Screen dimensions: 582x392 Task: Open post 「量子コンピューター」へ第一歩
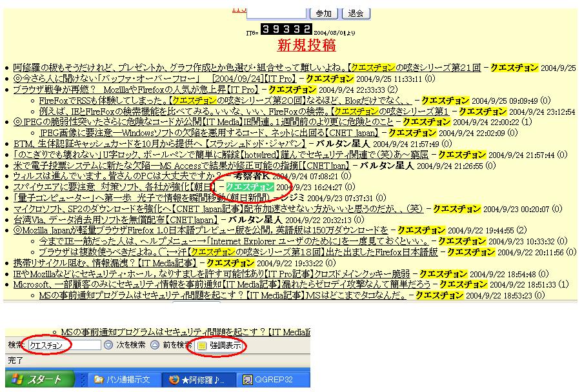tap(141, 198)
